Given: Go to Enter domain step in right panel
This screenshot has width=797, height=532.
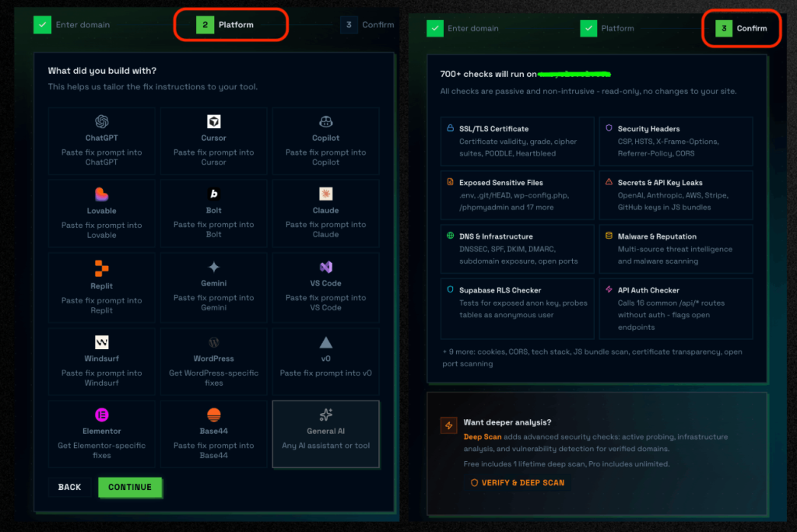Looking at the screenshot, I should pyautogui.click(x=462, y=29).
